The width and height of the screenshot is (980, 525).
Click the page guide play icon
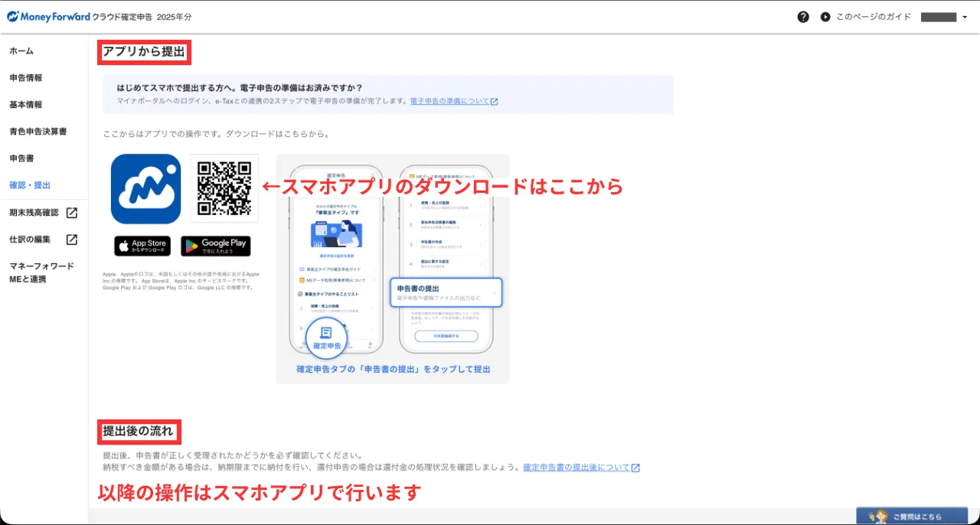click(x=825, y=17)
